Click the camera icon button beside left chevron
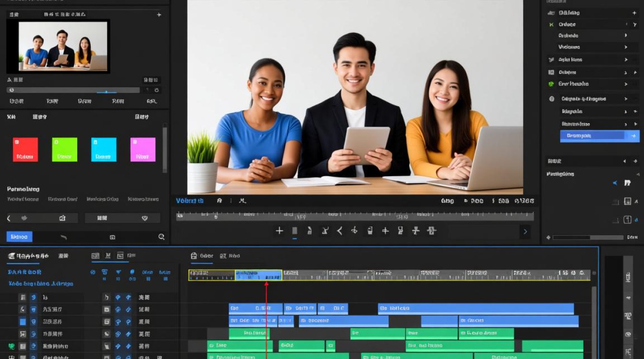The image size is (644, 359). click(62, 218)
